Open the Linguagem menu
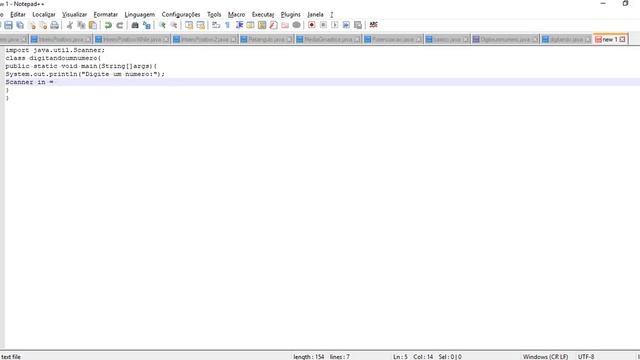 [x=140, y=14]
